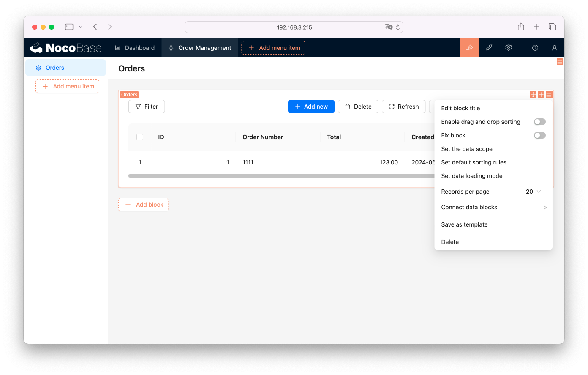The image size is (588, 375).
Task: Click the Filter button
Action: pyautogui.click(x=147, y=107)
